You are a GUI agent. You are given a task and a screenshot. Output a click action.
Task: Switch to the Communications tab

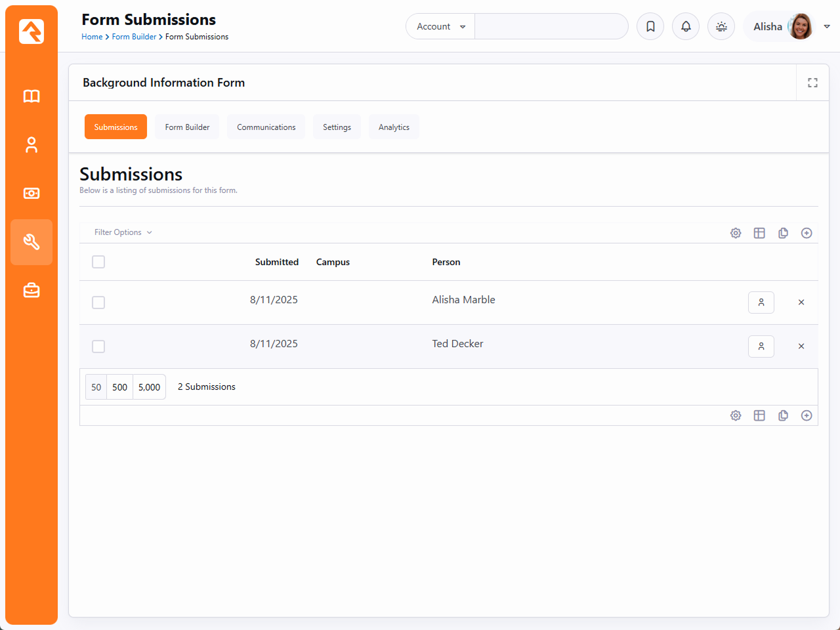click(266, 127)
